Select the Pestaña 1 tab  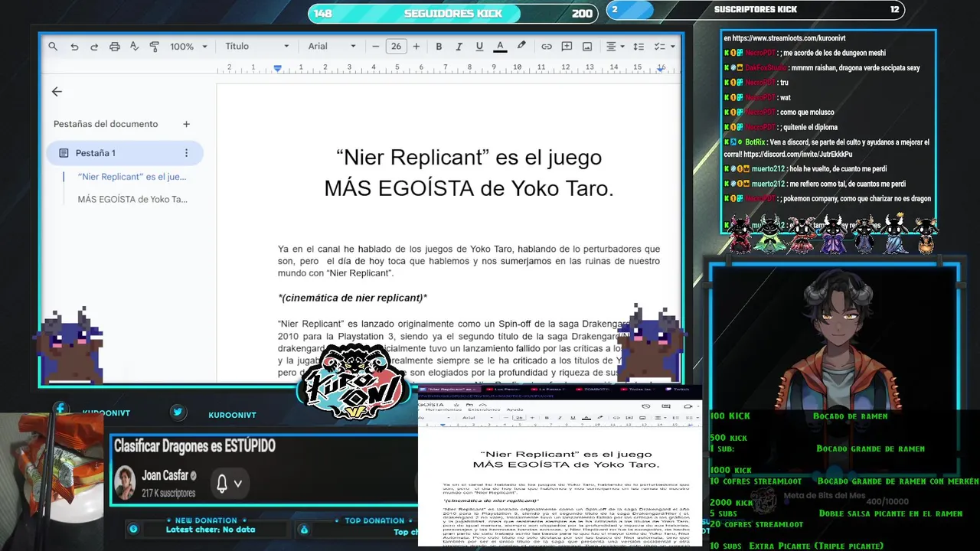pos(125,153)
